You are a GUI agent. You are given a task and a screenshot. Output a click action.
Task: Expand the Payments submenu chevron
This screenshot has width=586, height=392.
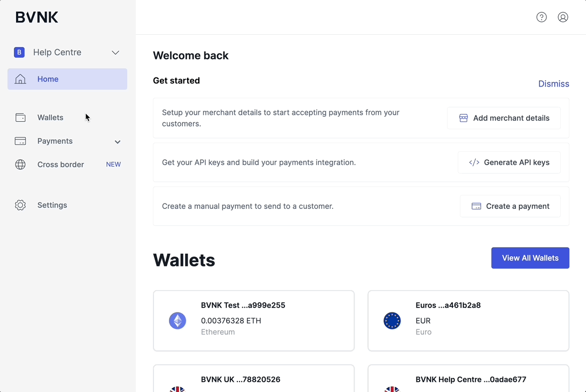click(x=117, y=142)
